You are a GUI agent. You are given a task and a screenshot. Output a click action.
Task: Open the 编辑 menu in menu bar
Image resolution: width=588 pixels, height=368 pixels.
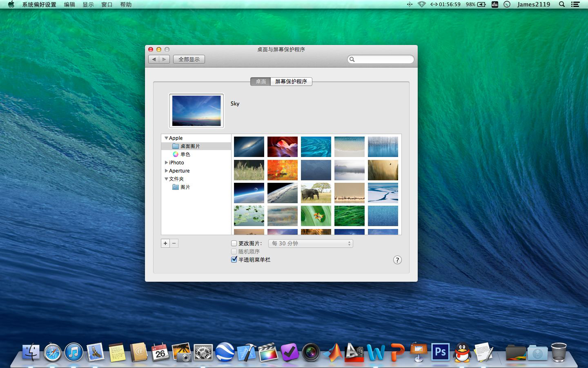point(69,4)
